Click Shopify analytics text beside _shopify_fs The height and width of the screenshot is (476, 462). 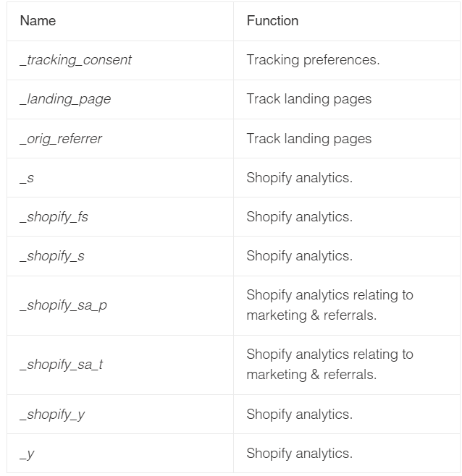pos(300,217)
